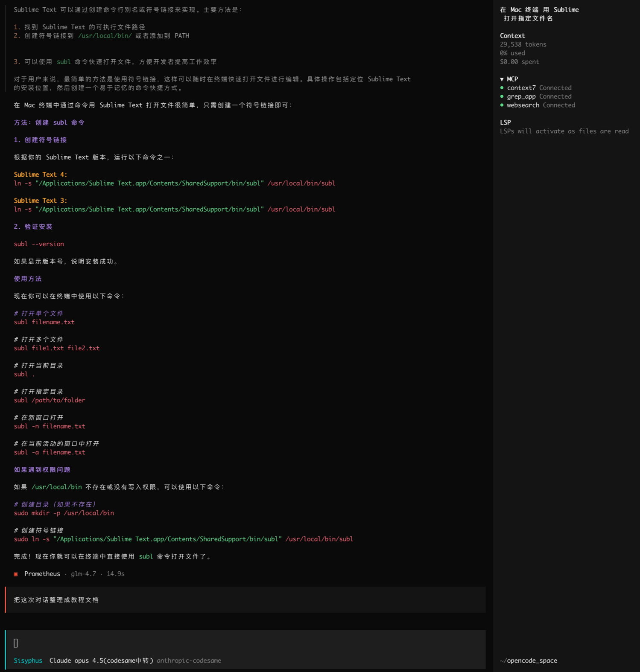
Task: Click the 'Sublime Text 3:' label
Action: point(41,201)
